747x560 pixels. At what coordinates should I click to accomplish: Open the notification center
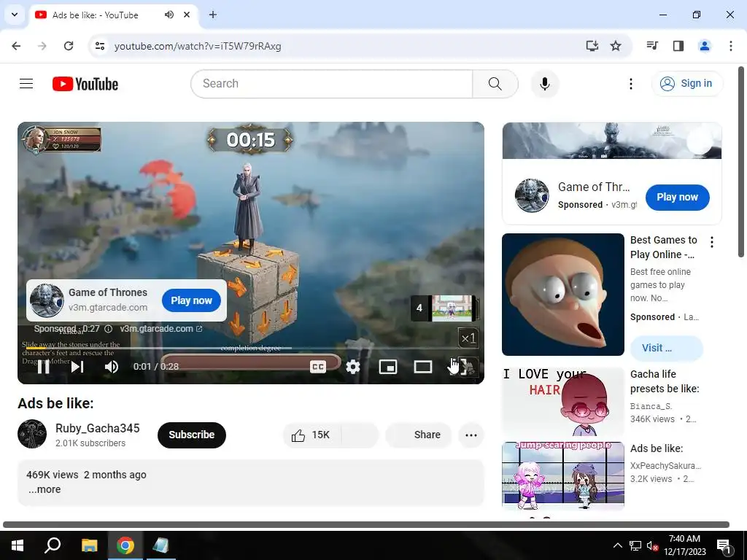tap(724, 545)
